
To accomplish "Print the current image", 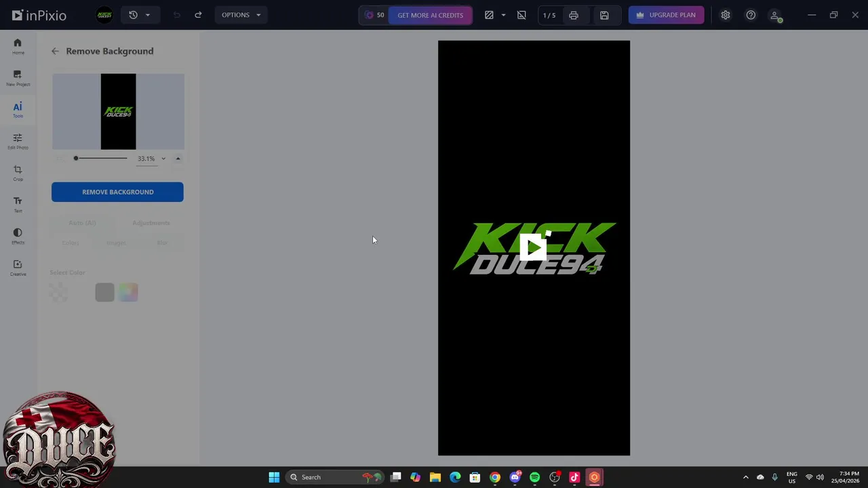I will coord(574,15).
